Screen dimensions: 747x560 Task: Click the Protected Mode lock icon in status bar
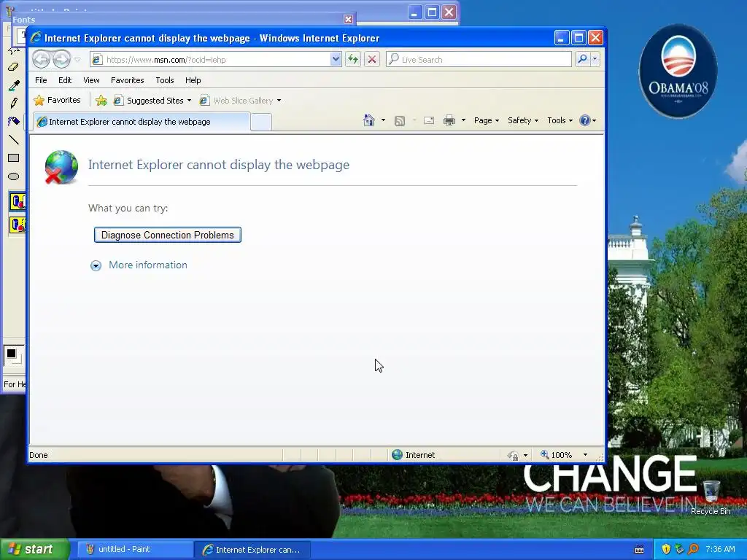pos(513,455)
